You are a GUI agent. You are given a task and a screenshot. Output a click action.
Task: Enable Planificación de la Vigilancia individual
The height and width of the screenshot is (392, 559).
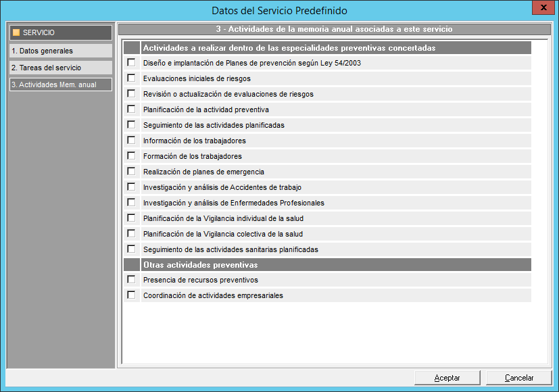(x=131, y=218)
